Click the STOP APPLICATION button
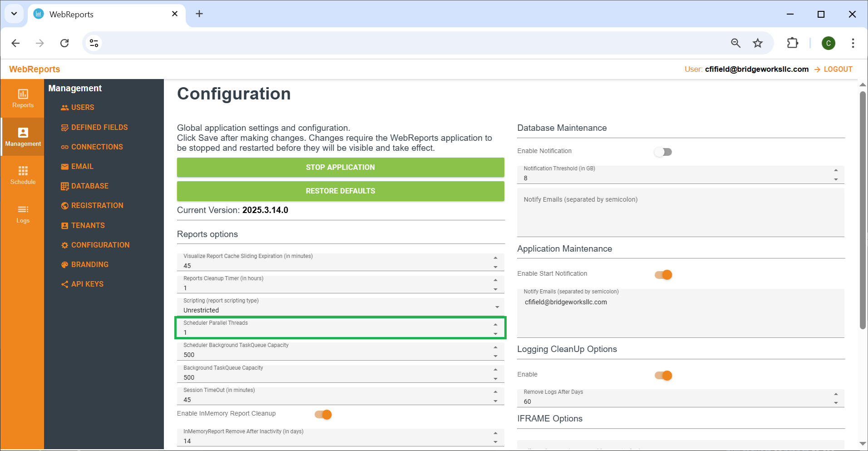Image resolution: width=868 pixels, height=451 pixels. click(x=340, y=168)
